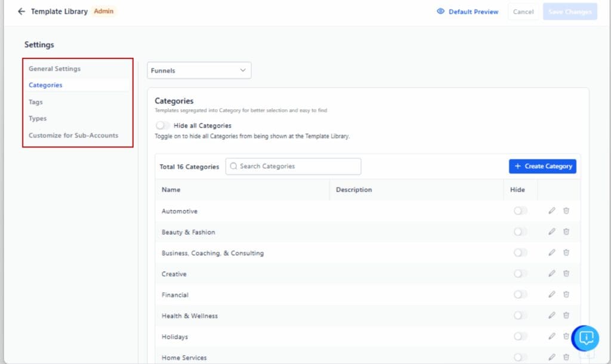Open the Funnels dropdown

tap(199, 70)
